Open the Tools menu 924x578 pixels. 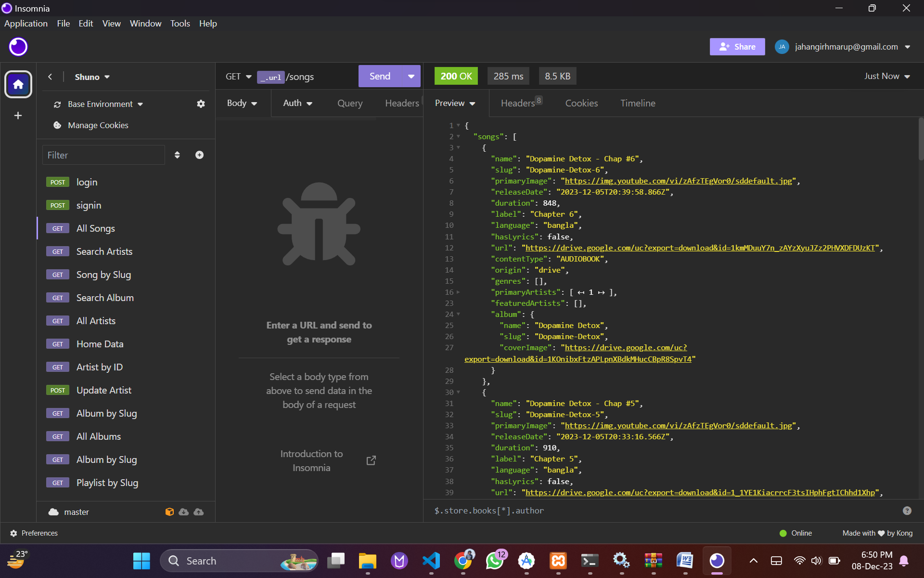(180, 23)
